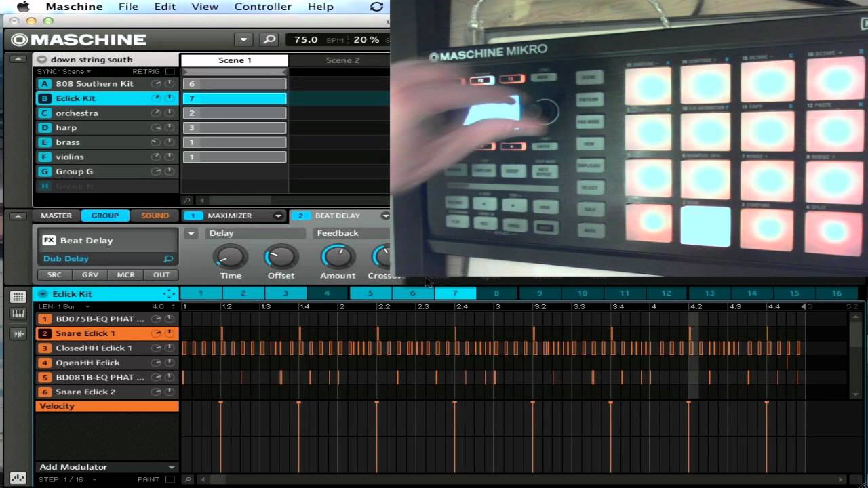Viewport: 868px width, 488px height.
Task: Open the Controller menu
Action: [x=263, y=7]
